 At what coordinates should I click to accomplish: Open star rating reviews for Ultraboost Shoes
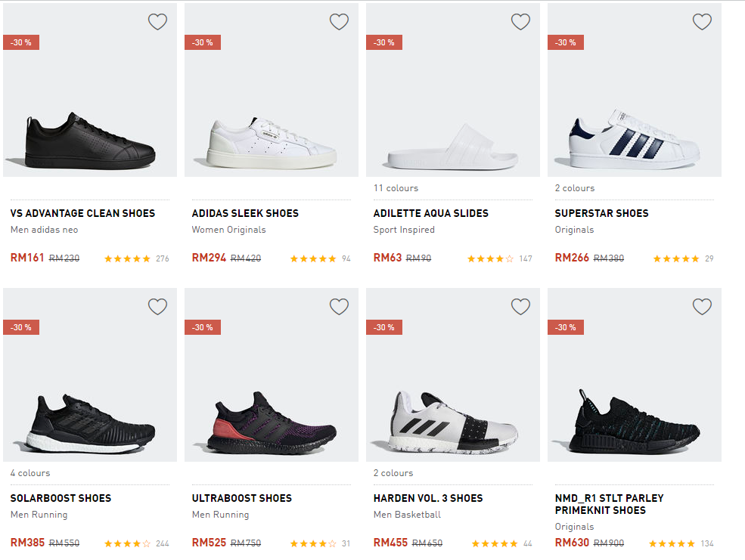(x=313, y=543)
